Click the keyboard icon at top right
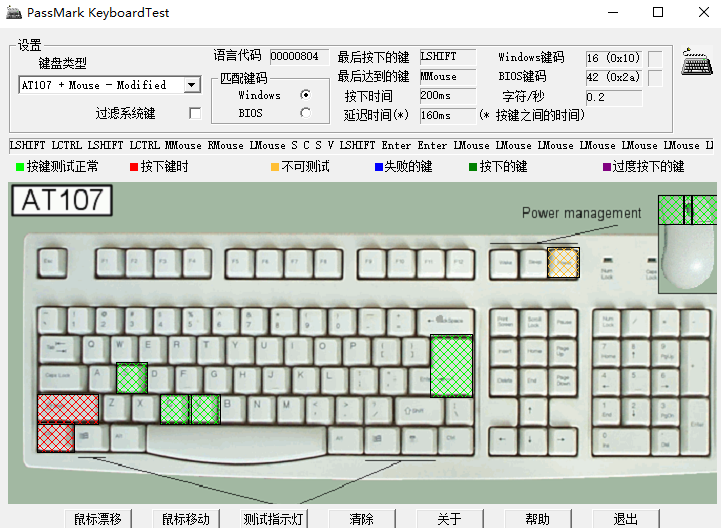Image resolution: width=721 pixels, height=528 pixels. (697, 61)
